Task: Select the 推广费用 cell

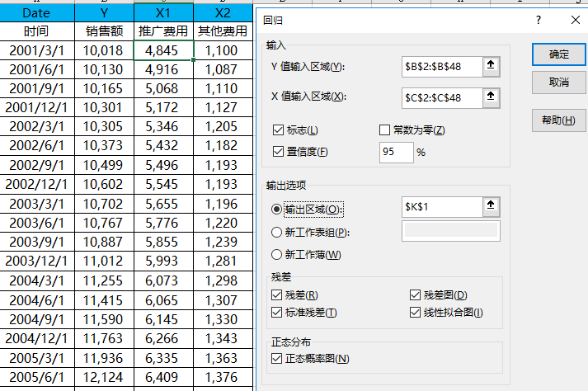Action: (x=163, y=31)
